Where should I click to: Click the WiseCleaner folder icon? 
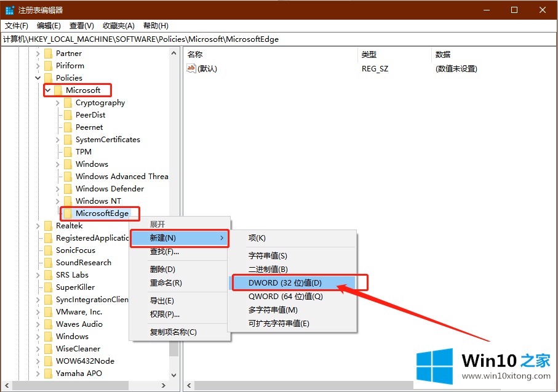[48, 349]
